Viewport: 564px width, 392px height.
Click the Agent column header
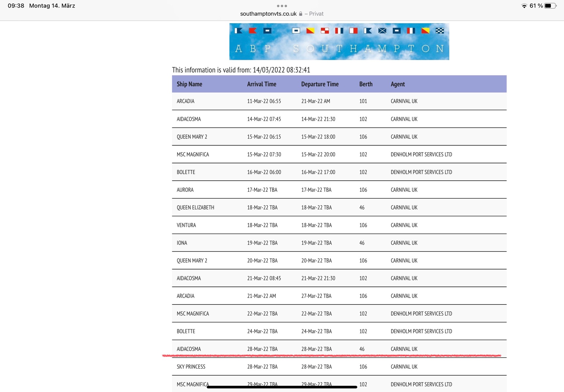click(397, 84)
